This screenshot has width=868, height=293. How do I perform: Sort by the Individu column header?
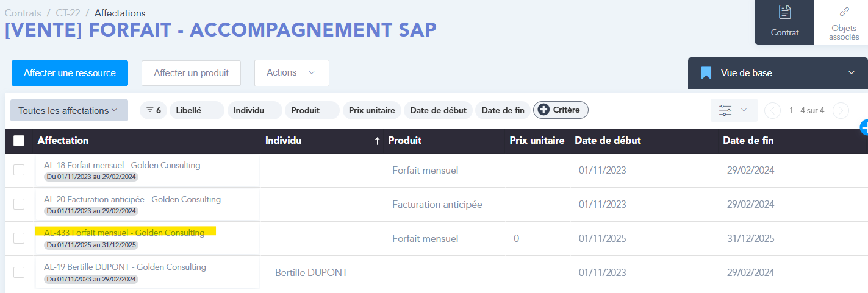pos(284,141)
